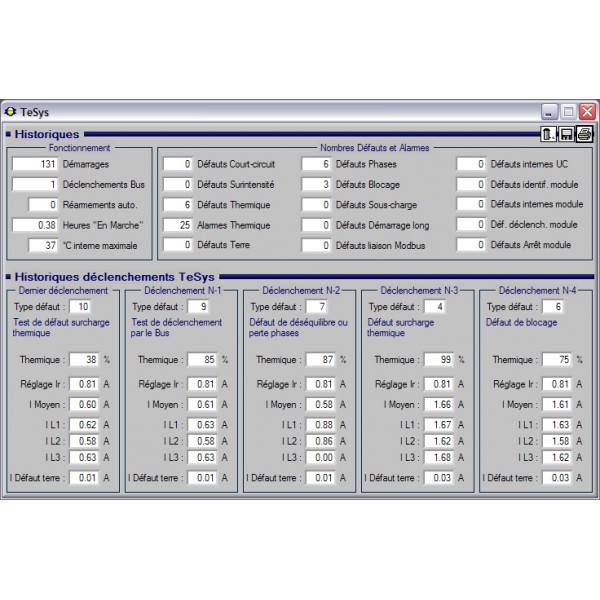Click the Défauts internes module field
The image size is (600, 600).
pyautogui.click(x=471, y=204)
